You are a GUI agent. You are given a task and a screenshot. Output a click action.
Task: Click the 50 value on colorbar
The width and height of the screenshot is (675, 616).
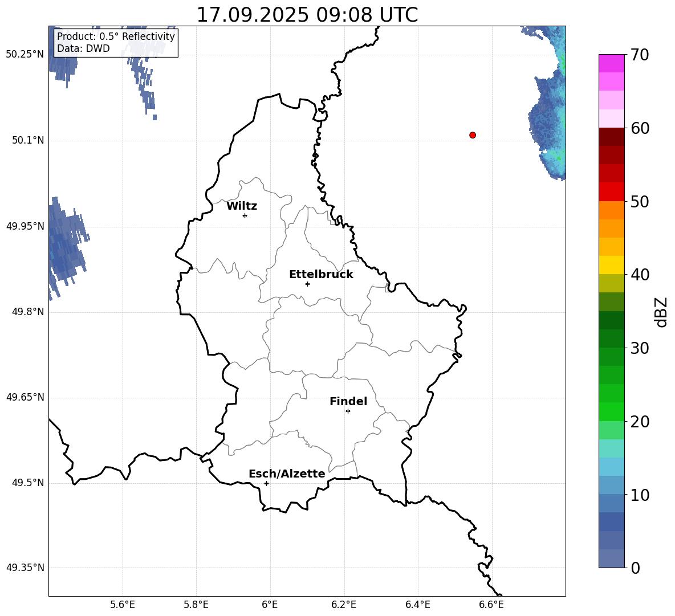point(640,201)
